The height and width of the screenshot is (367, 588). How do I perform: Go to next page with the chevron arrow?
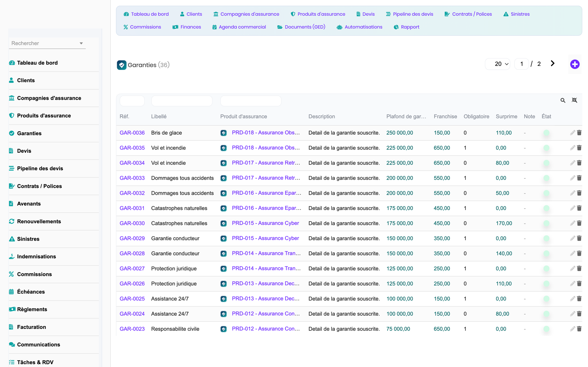point(553,64)
